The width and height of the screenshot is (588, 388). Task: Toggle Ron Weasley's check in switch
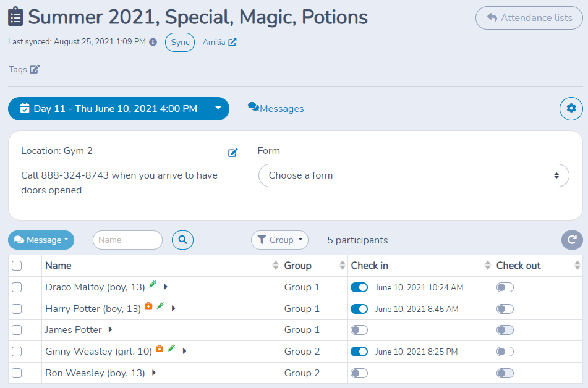(359, 373)
